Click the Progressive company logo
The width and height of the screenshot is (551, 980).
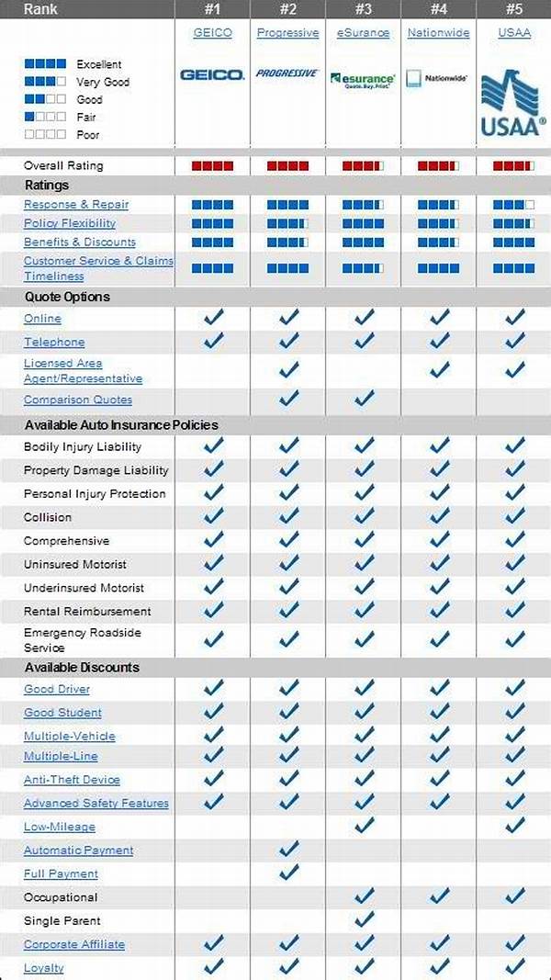pyautogui.click(x=287, y=73)
